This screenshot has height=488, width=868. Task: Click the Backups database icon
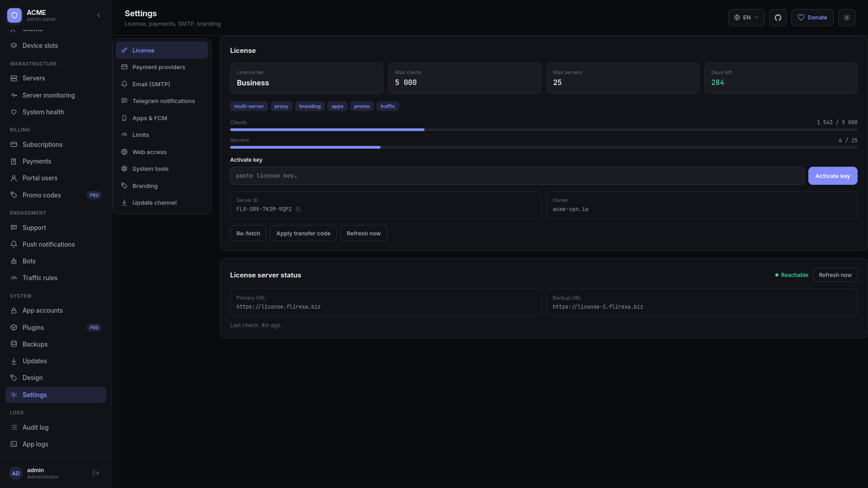pos(14,344)
